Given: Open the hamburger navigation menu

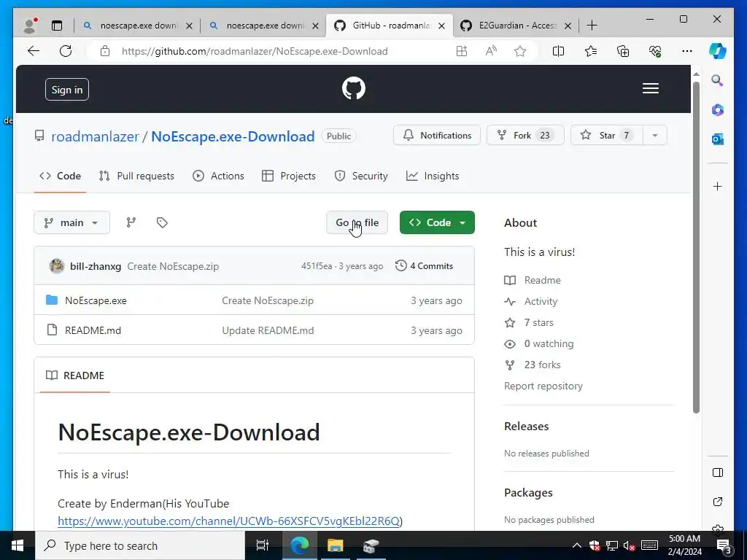Looking at the screenshot, I should [x=650, y=88].
